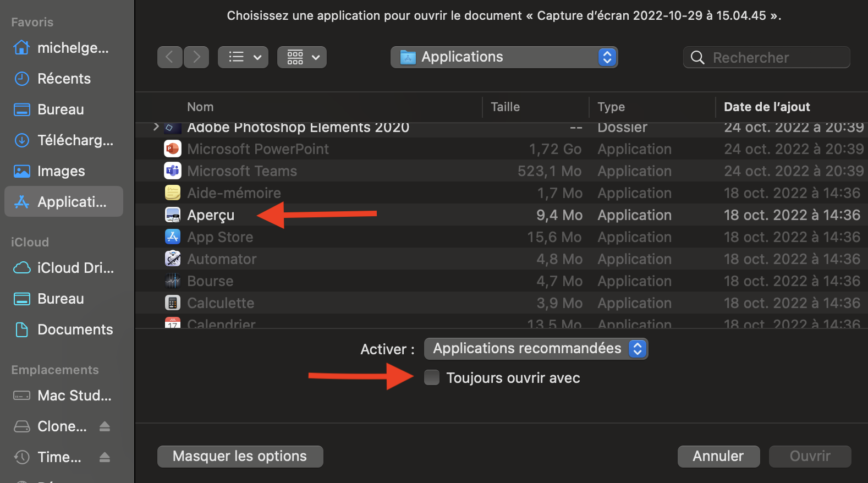The image size is (868, 483).
Task: Open the Applications recommandées dropdown
Action: [x=536, y=349]
